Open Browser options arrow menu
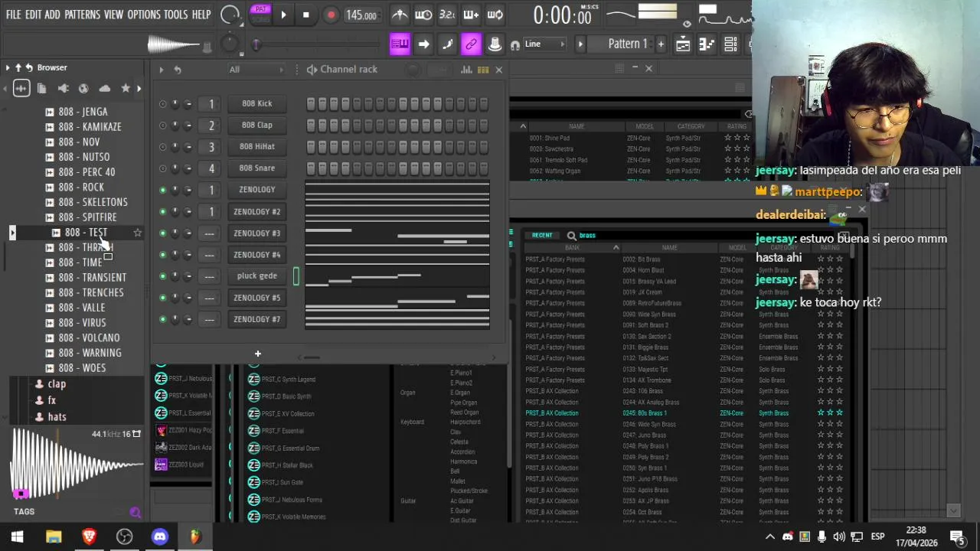Image resolution: width=980 pixels, height=551 pixels. tap(8, 67)
